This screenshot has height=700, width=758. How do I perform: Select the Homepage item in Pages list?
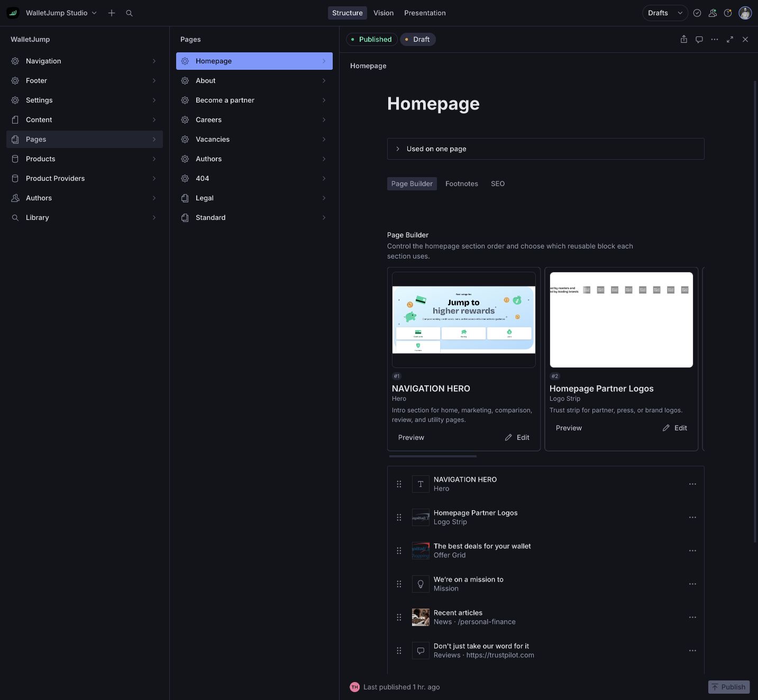click(x=254, y=61)
